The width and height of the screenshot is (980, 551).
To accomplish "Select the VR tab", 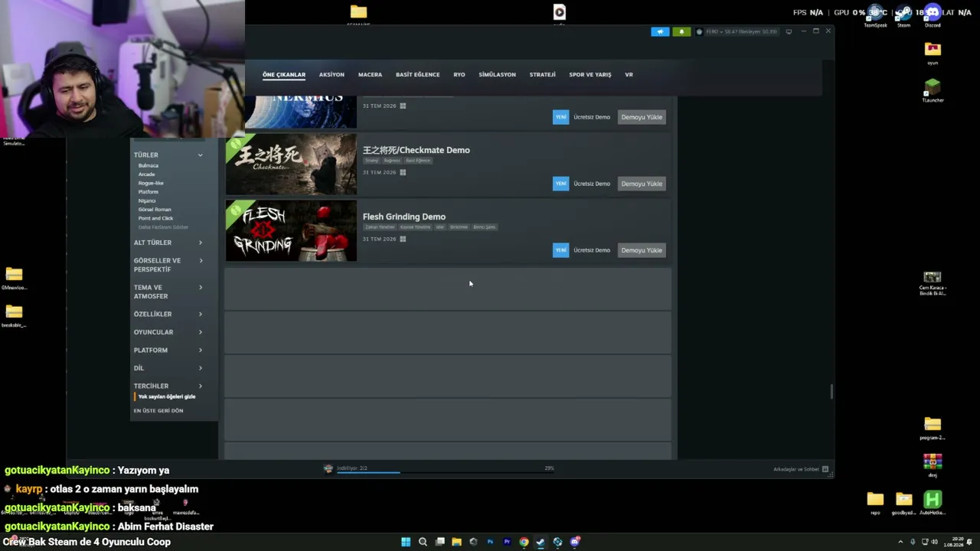I will tap(629, 75).
